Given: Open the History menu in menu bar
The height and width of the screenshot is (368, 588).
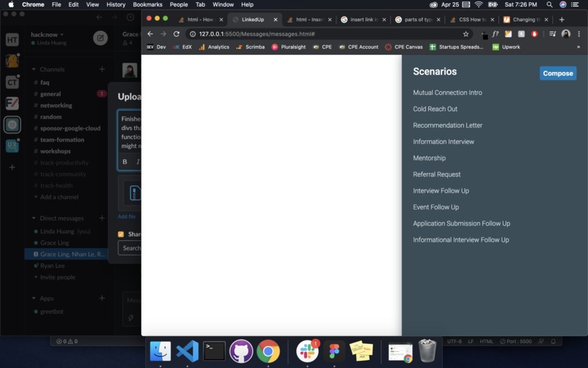Looking at the screenshot, I should click(x=115, y=4).
